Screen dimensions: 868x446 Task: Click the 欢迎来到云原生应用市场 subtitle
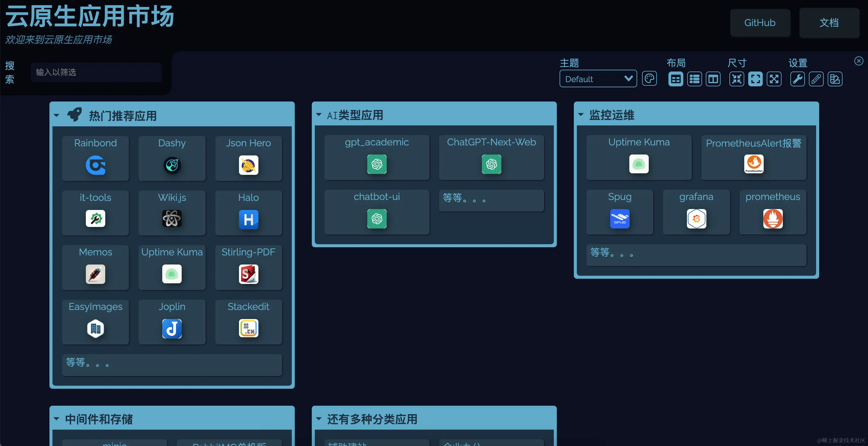pos(58,40)
